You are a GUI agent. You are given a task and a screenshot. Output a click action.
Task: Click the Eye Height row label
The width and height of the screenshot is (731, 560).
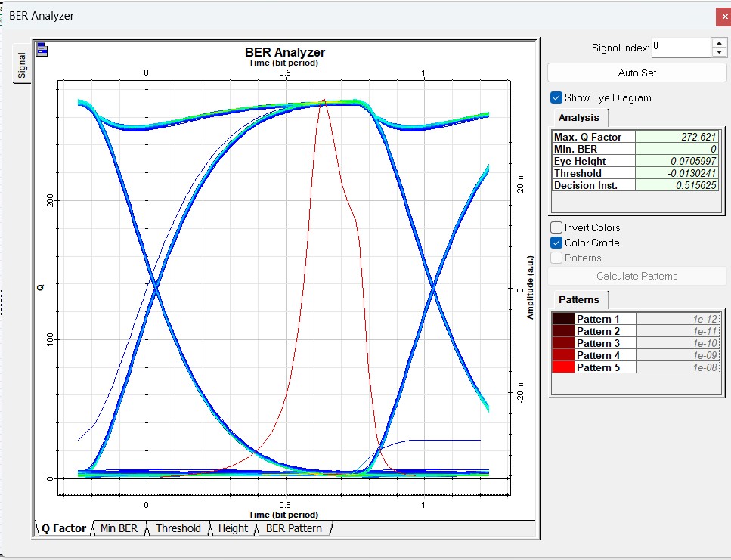coord(593,161)
